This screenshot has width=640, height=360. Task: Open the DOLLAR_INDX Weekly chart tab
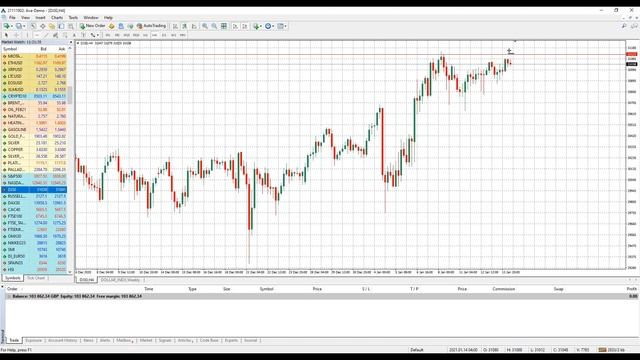pyautogui.click(x=120, y=280)
